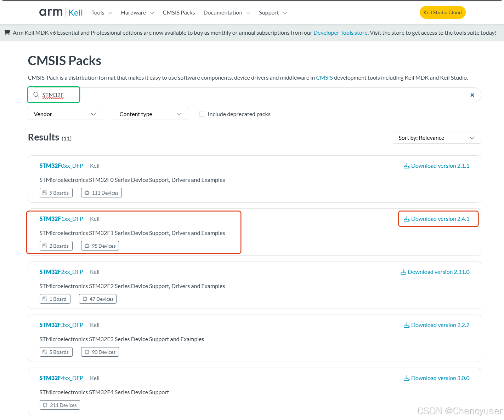Open the Documentation menu

tap(223, 12)
